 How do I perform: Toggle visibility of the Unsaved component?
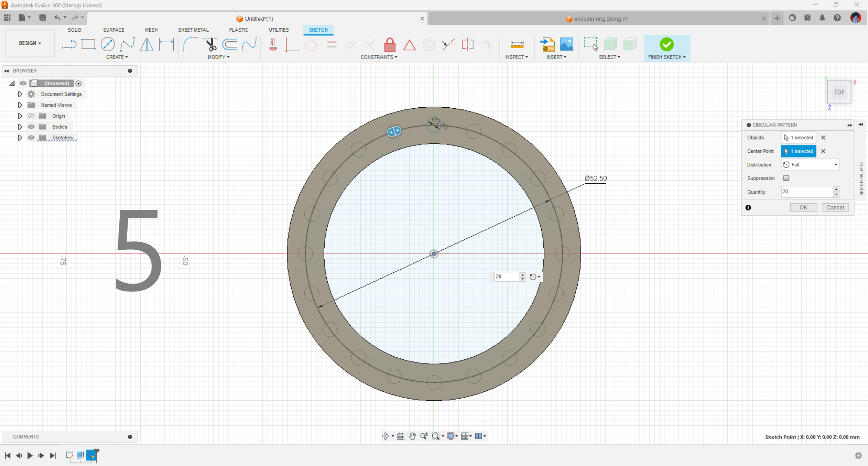pyautogui.click(x=23, y=83)
